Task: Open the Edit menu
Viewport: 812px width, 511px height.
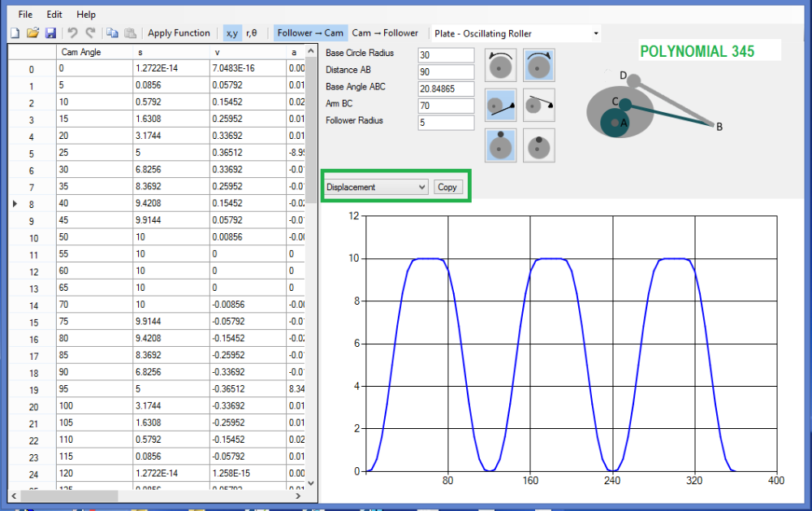Action: click(x=54, y=14)
